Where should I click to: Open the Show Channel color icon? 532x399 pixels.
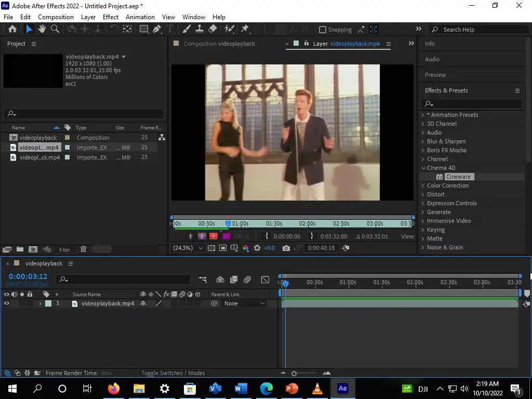(246, 248)
